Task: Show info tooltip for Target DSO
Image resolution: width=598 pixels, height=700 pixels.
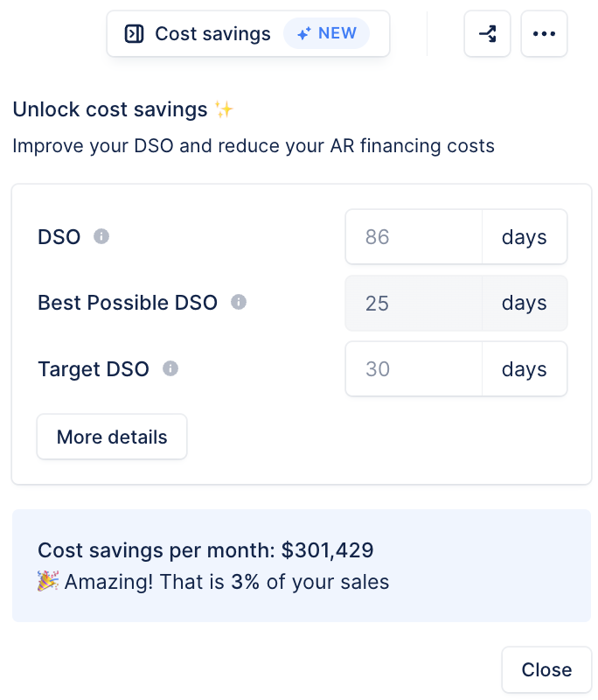Action: (170, 368)
